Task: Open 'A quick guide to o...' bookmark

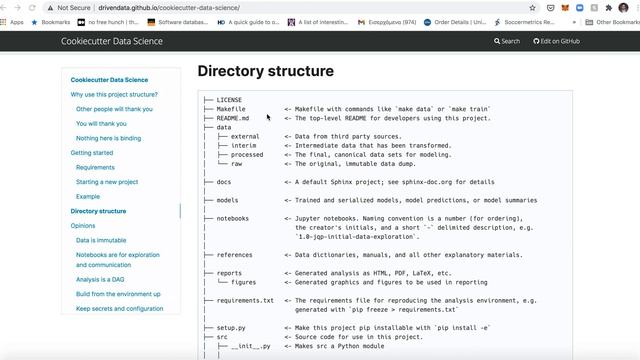Action: (248, 22)
